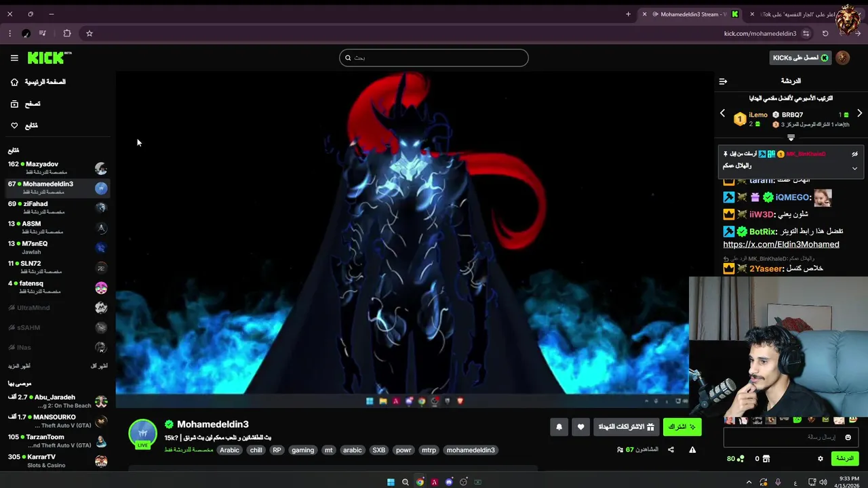Bookmark this page with star icon
Viewport: 868px width, 488px height.
89,33
